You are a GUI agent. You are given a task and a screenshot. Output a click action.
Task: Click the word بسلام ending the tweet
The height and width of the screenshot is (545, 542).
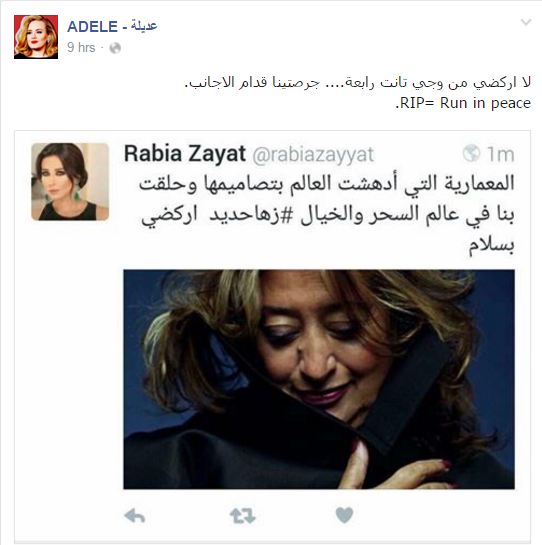pyautogui.click(x=491, y=245)
